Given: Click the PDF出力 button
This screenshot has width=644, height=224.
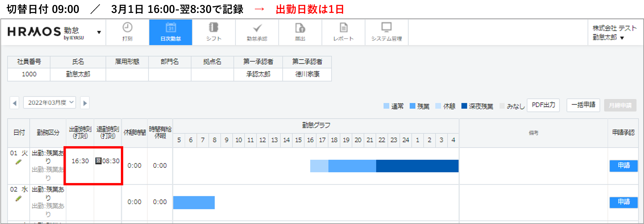Looking at the screenshot, I should tap(543, 105).
